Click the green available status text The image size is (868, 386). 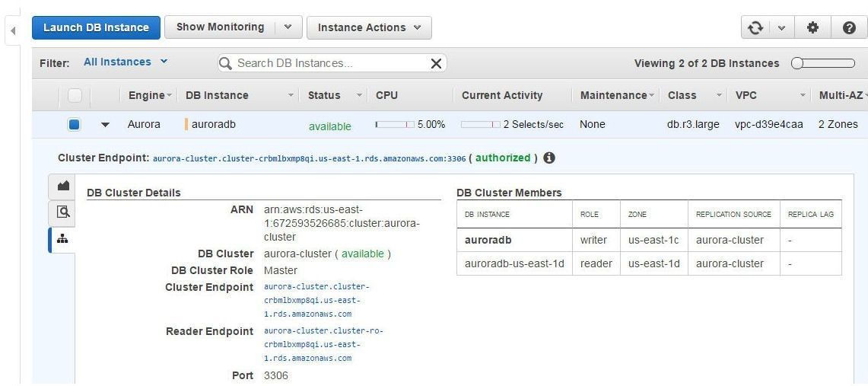pos(330,126)
